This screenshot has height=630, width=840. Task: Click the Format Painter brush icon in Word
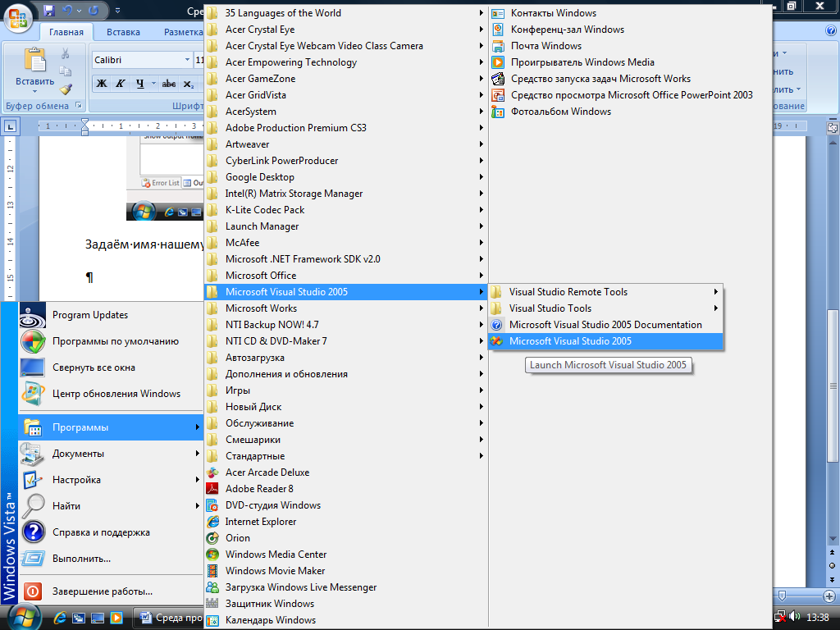[66, 89]
